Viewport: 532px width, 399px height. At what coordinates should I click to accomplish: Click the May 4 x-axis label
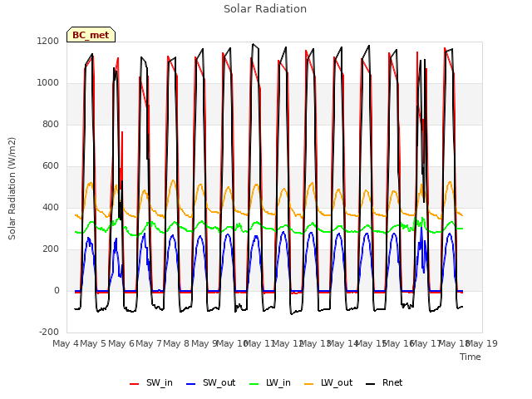(x=66, y=343)
